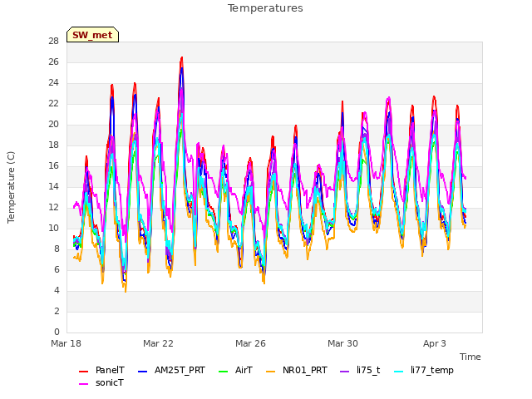
Task: Select the sonicT legend label
Action: point(110,382)
